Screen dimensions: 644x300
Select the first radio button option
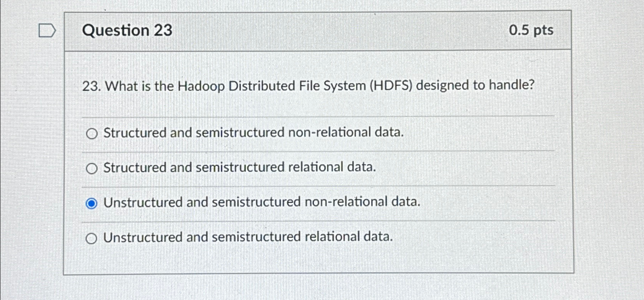point(92,134)
